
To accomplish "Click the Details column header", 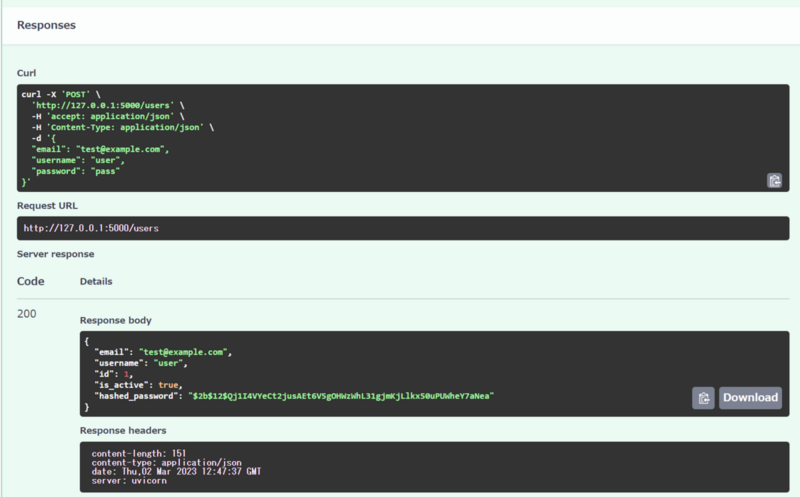I will click(96, 282).
